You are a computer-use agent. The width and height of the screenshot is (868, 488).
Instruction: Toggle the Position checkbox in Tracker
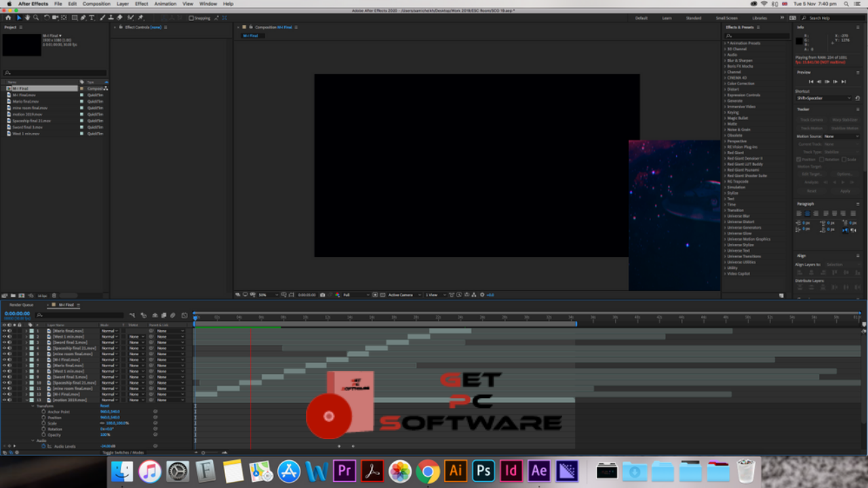[x=798, y=159]
